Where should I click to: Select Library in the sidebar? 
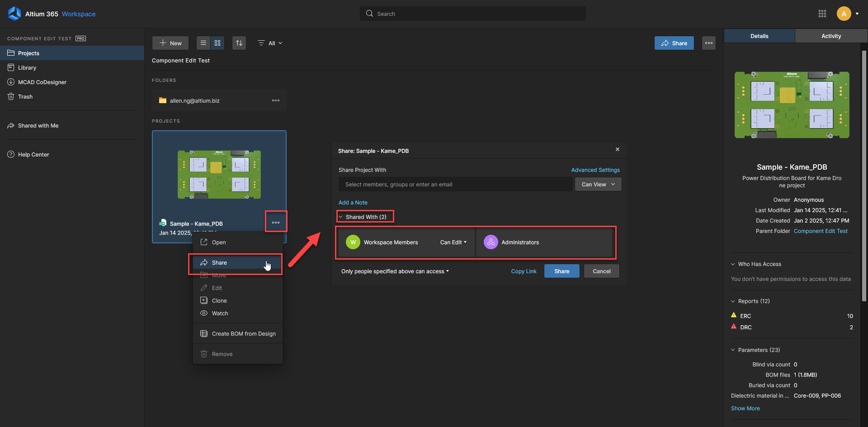tap(72, 67)
